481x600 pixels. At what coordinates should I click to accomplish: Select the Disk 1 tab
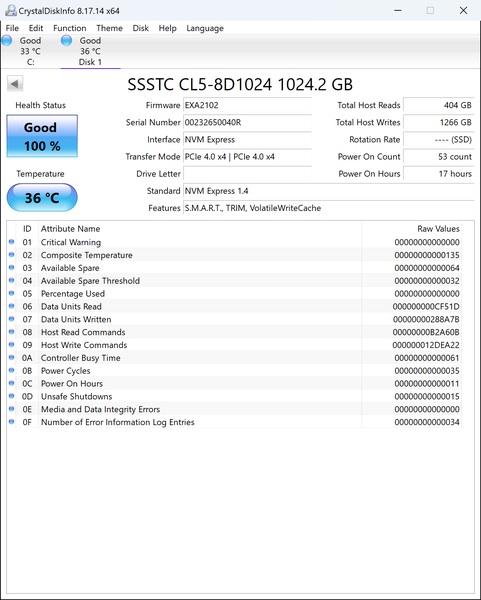(x=90, y=51)
